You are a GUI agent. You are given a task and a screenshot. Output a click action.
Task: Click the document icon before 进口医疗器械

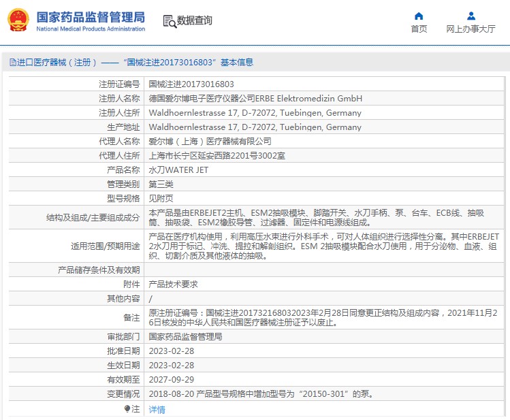coord(13,62)
